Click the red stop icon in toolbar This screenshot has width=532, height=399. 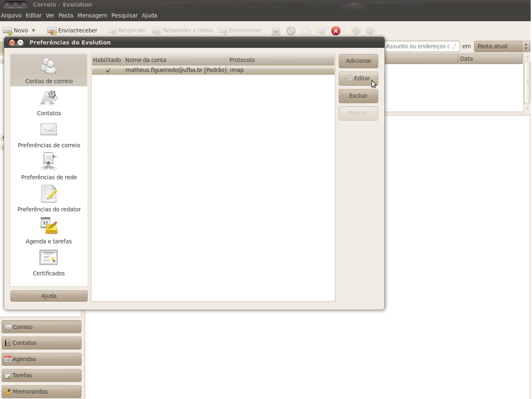(x=336, y=31)
